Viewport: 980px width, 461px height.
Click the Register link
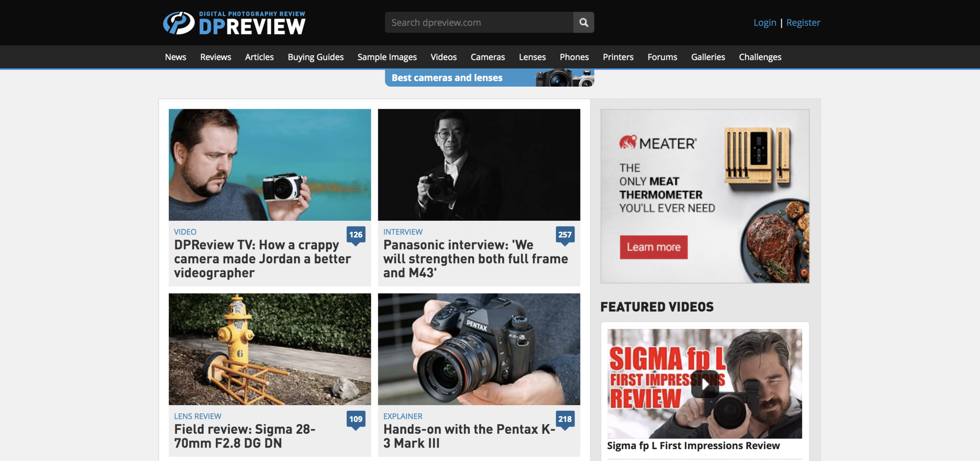803,23
